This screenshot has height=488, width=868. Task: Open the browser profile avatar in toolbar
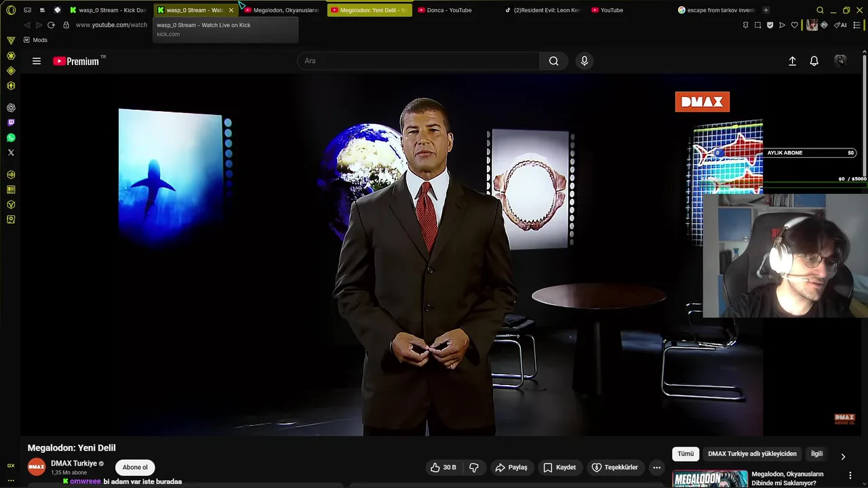pyautogui.click(x=812, y=25)
